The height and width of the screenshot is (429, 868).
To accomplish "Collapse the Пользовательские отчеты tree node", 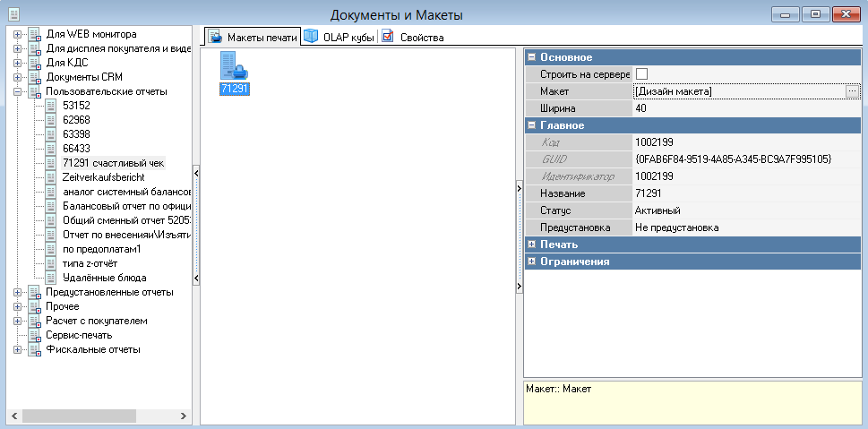I will [17, 91].
